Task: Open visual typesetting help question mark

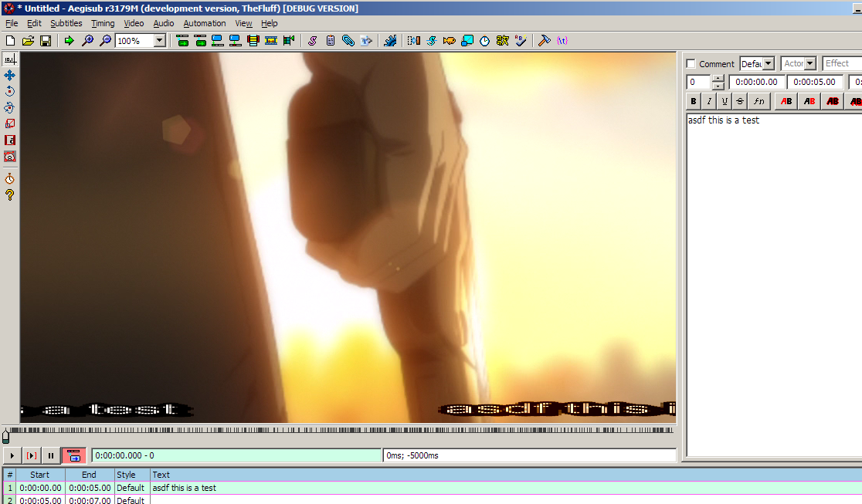Action: point(10,195)
